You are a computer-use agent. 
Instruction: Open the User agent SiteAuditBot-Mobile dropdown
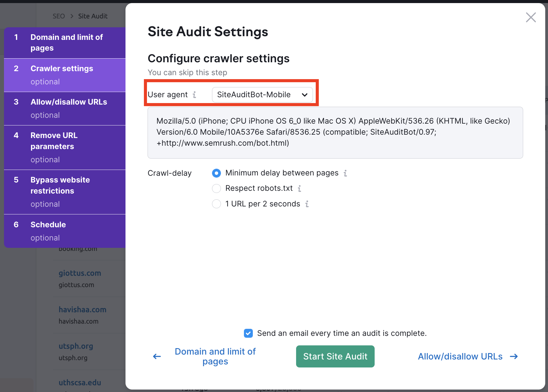coord(262,95)
